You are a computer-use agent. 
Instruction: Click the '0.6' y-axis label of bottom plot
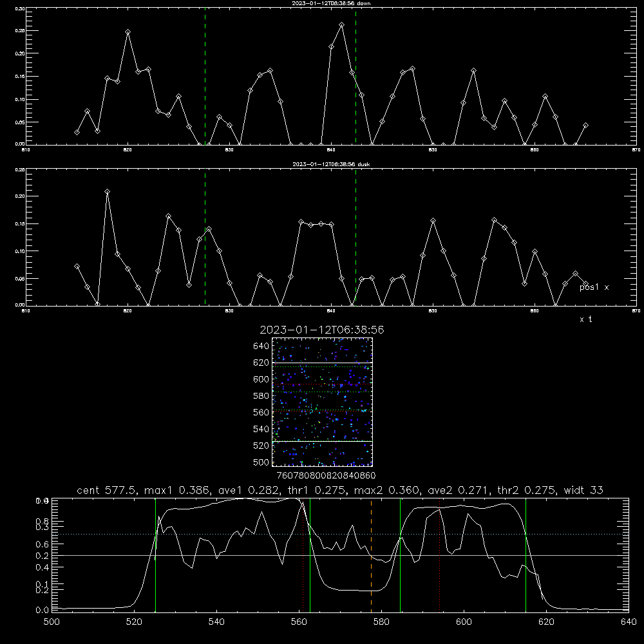tap(42, 544)
